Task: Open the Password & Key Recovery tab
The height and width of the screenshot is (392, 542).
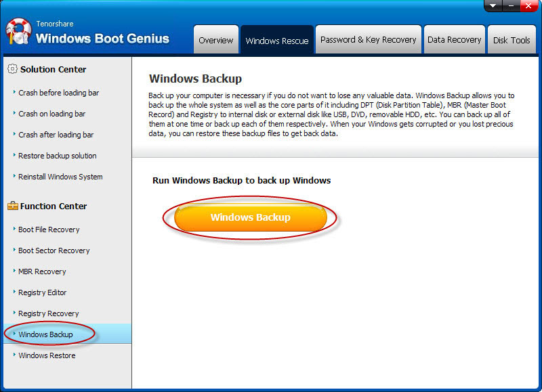Action: coord(368,40)
